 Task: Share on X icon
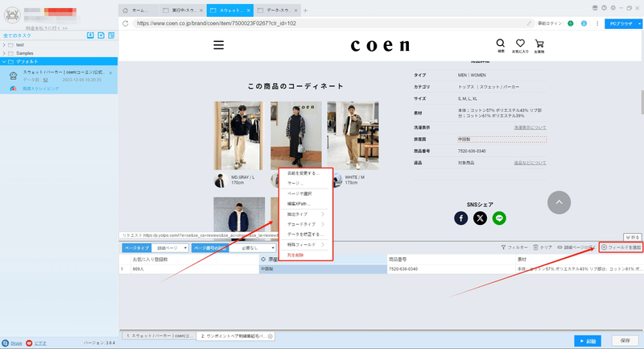pyautogui.click(x=480, y=218)
